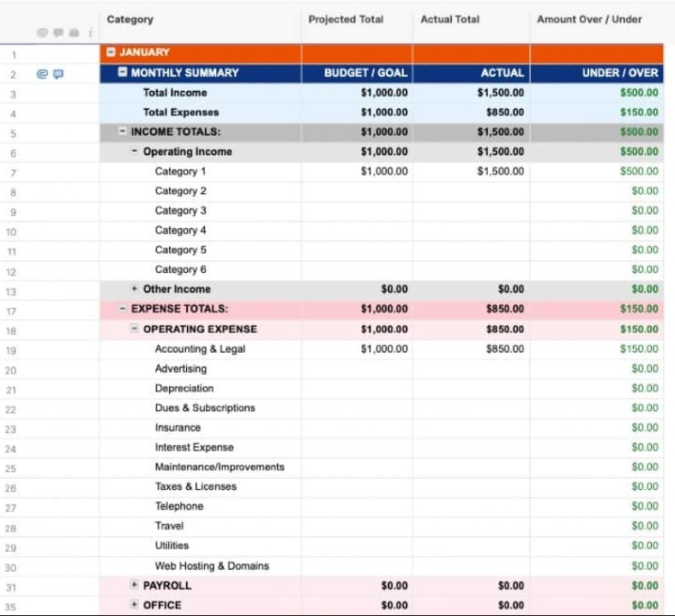Collapse the OPERATING EXPENSE group
The width and height of the screenshot is (675, 616).
point(135,329)
